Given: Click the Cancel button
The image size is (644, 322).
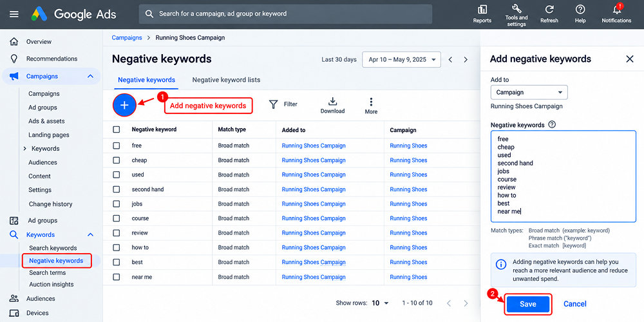Looking at the screenshot, I should [x=574, y=304].
